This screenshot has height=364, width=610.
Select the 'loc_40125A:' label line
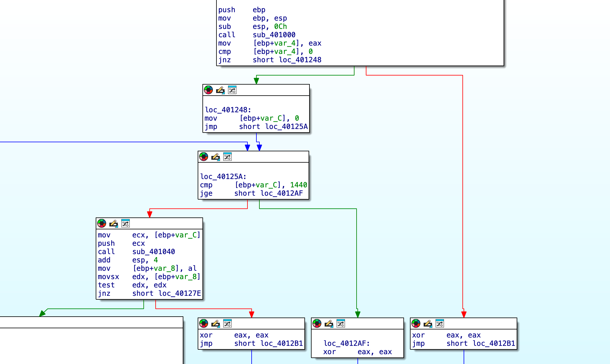coord(223,177)
